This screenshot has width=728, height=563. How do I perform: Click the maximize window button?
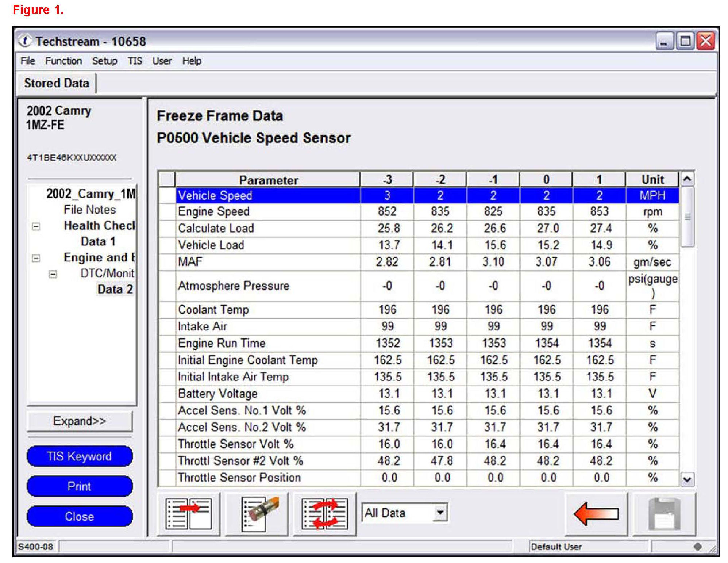point(685,41)
